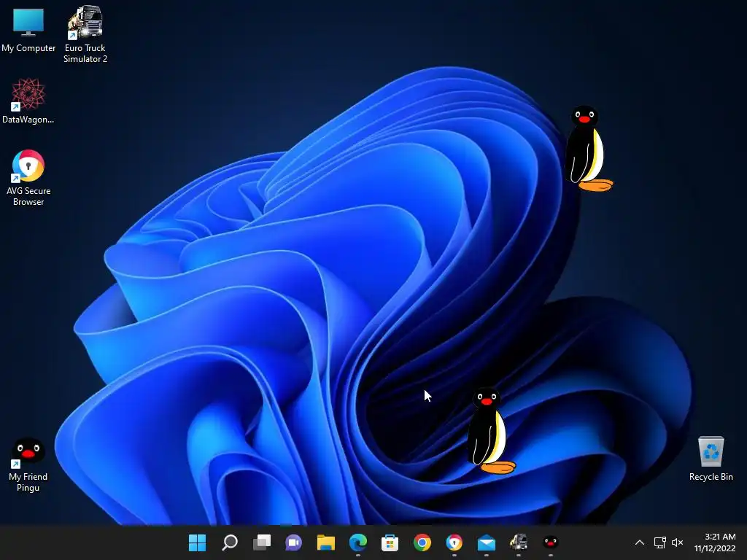Click the muted volume icon
The height and width of the screenshot is (560, 747).
pos(677,542)
